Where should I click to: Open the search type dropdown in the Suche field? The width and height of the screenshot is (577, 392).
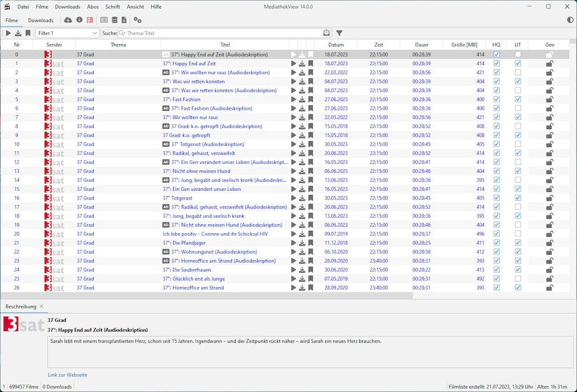(121, 33)
